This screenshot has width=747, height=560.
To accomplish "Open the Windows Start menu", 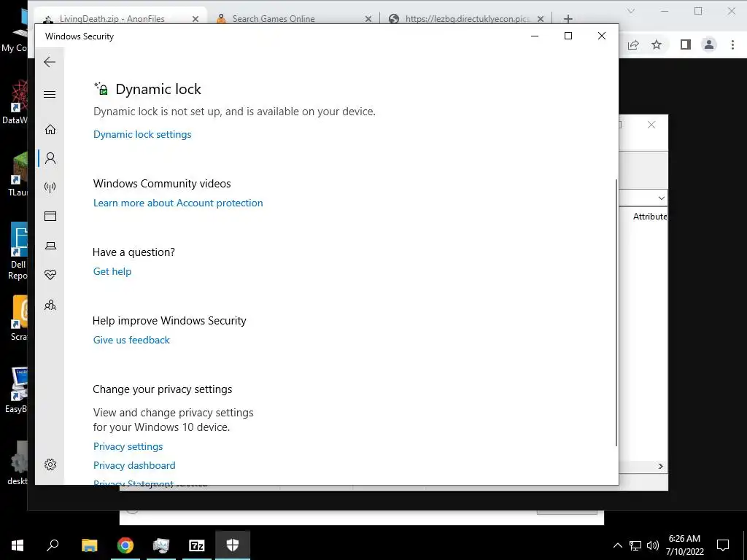I will click(18, 545).
